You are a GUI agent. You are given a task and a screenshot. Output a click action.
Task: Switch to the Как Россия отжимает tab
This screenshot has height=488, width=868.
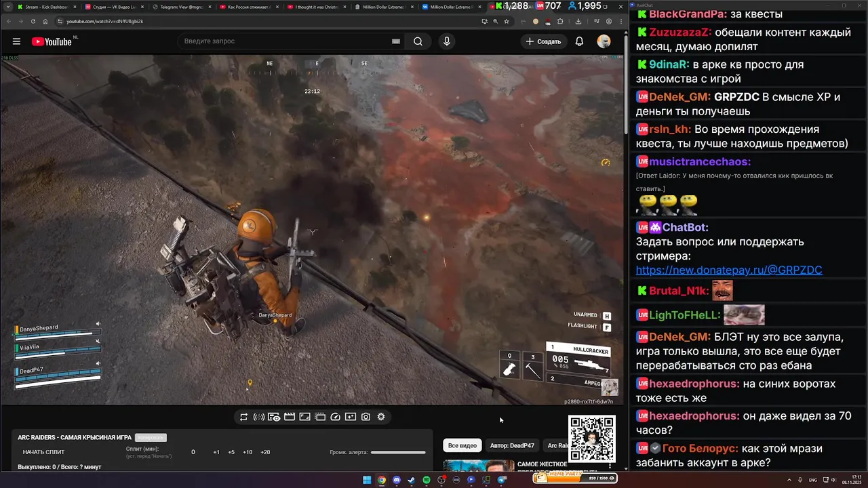[248, 7]
